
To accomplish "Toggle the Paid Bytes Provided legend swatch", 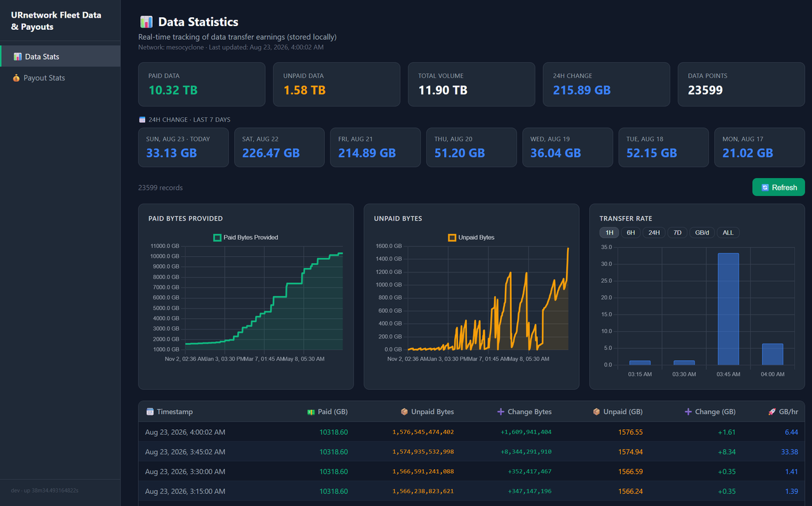I will click(x=218, y=238).
